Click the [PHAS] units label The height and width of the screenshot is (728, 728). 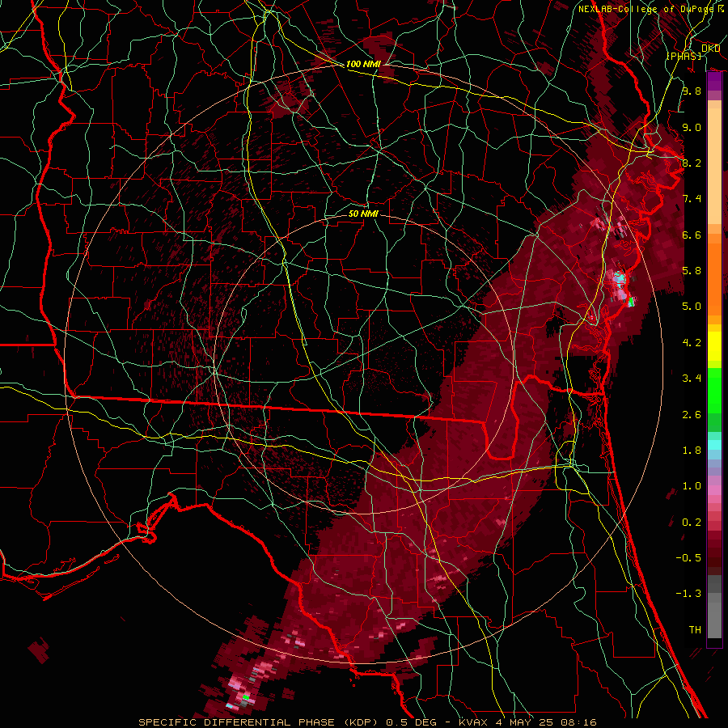click(684, 56)
